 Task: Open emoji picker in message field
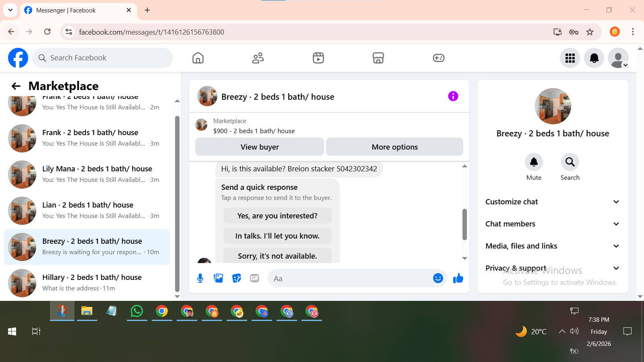pyautogui.click(x=438, y=278)
